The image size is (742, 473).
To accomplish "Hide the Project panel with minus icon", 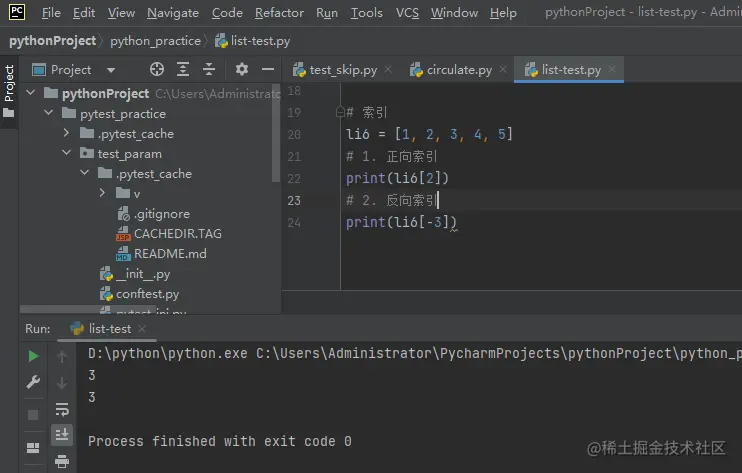I will point(268,70).
